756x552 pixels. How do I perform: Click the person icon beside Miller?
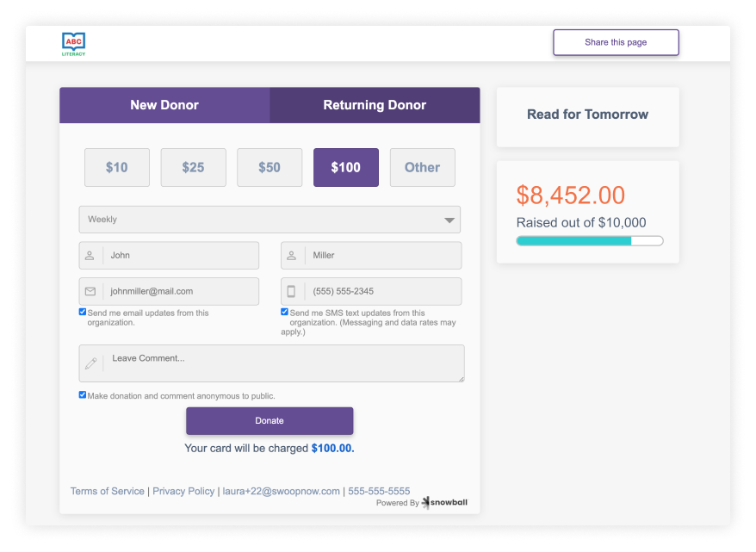[292, 256]
